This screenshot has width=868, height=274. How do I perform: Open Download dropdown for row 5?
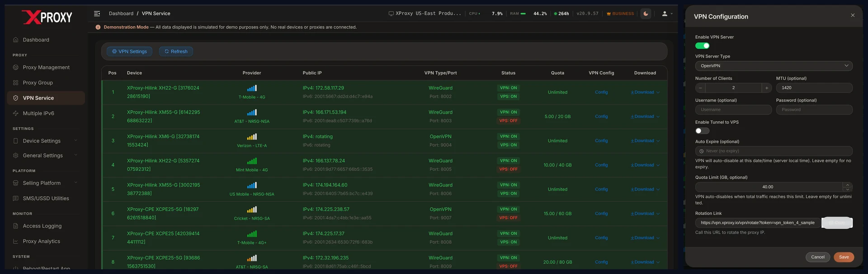(645, 189)
